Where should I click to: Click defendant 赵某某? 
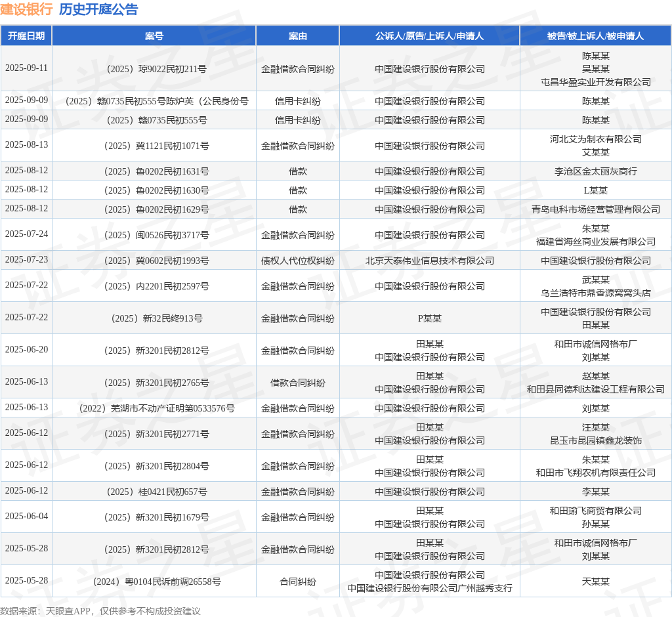(596, 377)
